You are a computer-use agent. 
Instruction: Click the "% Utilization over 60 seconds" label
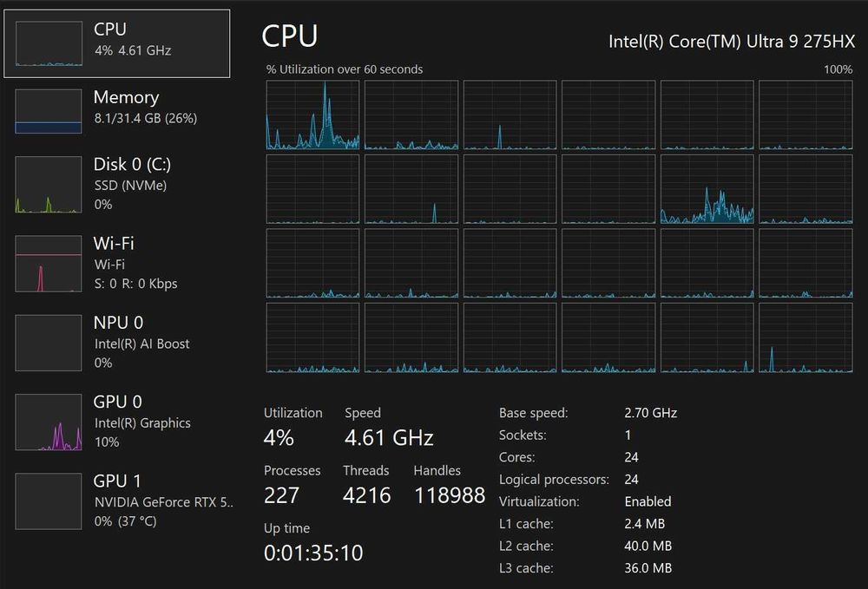coord(345,69)
